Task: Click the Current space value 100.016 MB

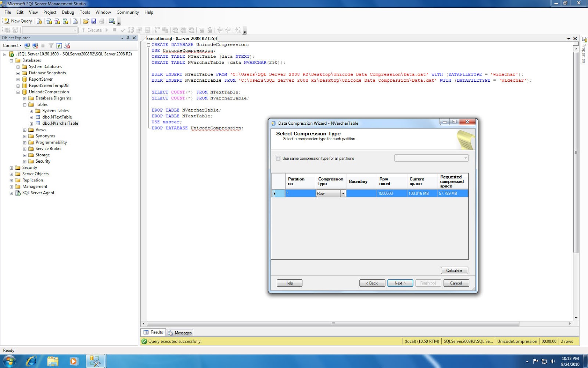Action: 422,194
